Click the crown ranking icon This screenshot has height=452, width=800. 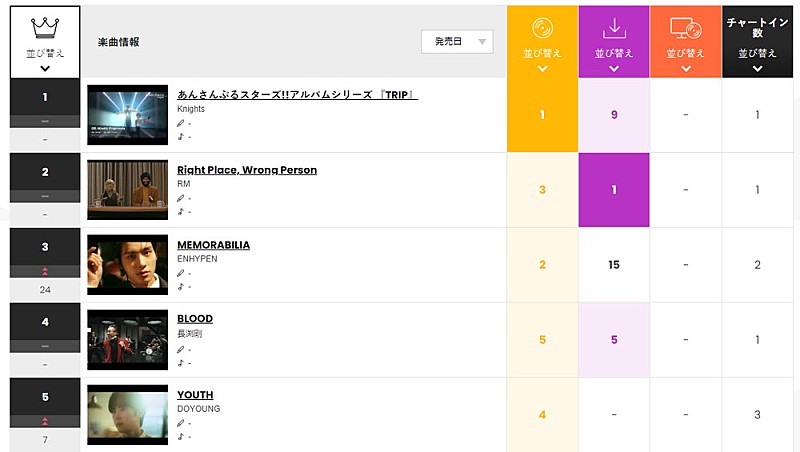43,27
